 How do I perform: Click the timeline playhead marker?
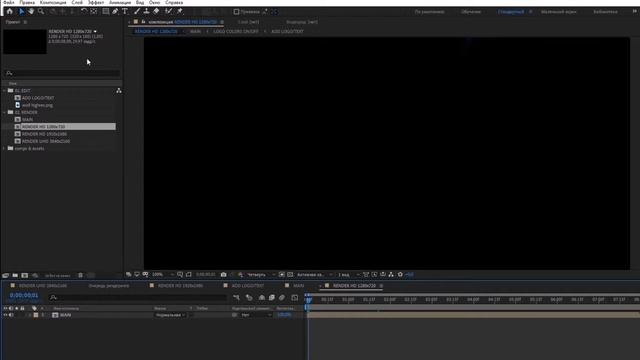(x=308, y=299)
